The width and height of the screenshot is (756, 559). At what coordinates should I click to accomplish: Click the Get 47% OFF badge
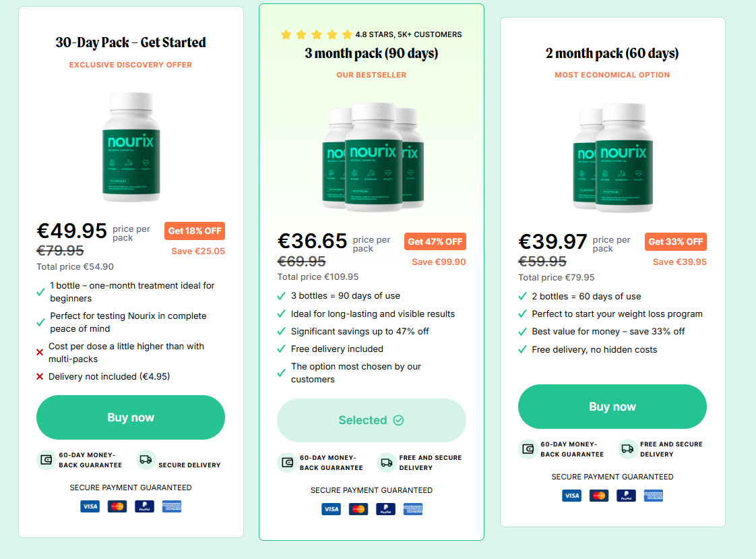click(x=435, y=241)
